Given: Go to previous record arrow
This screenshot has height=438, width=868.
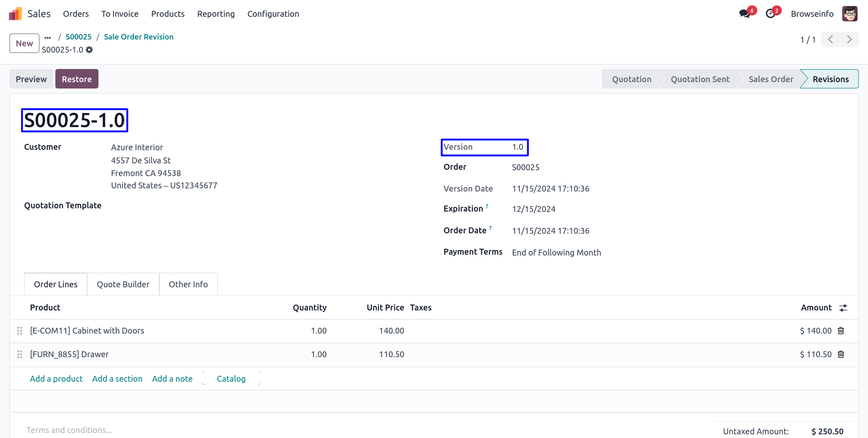Looking at the screenshot, I should (830, 39).
